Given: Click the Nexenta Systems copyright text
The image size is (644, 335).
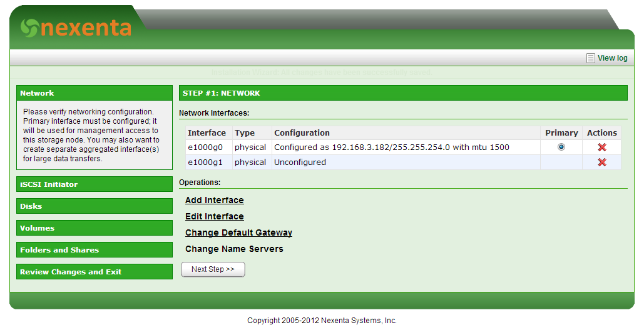Looking at the screenshot, I should 322,321.
